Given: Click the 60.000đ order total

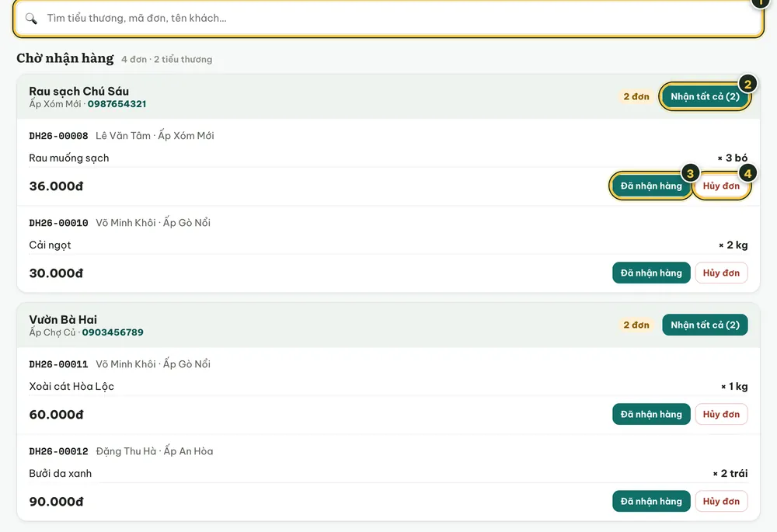Looking at the screenshot, I should (x=56, y=415).
